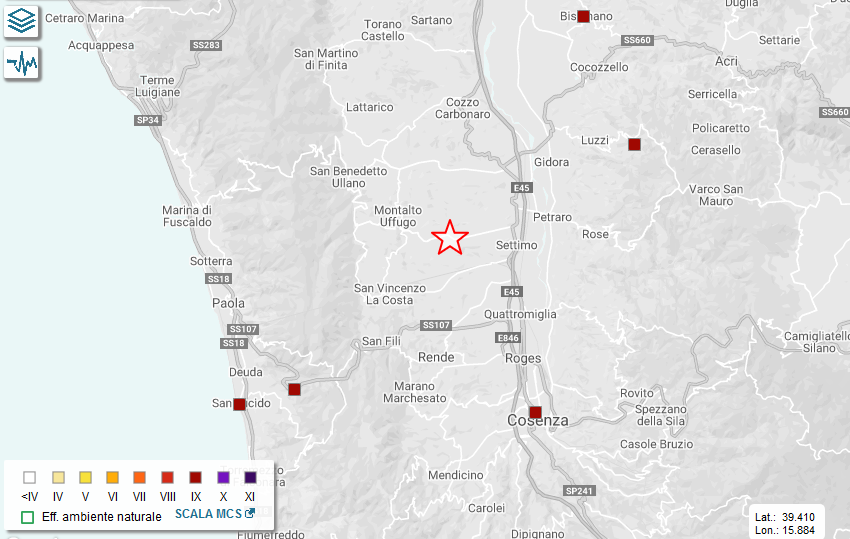Click the E45 road shield near Gidora

point(520,188)
